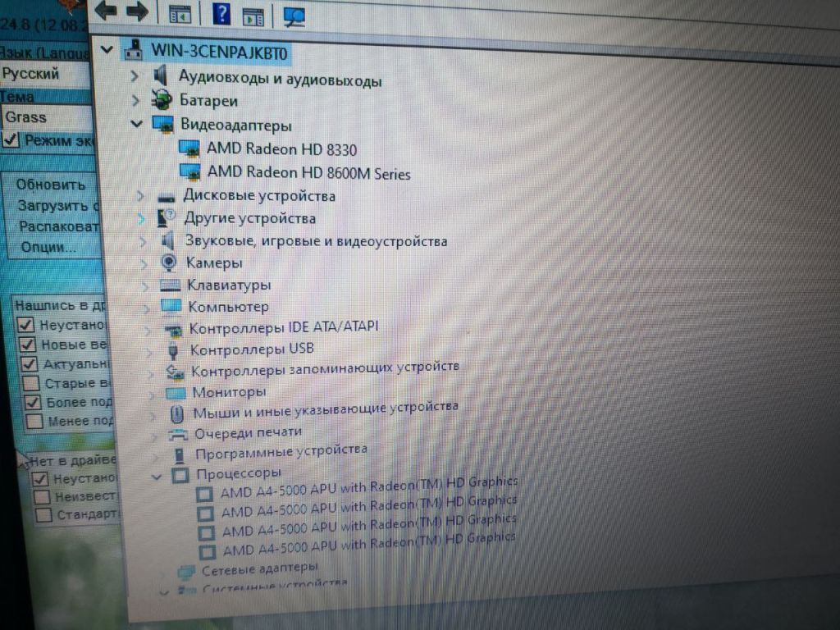Expand the Другие устройства category
This screenshot has height=630, width=840.
[x=142, y=218]
